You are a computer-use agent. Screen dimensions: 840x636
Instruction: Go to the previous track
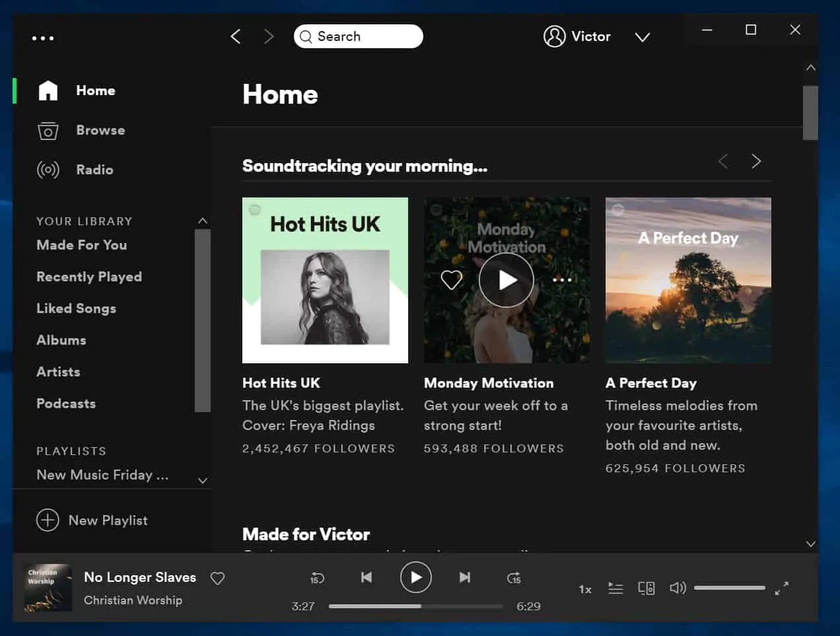(x=367, y=577)
